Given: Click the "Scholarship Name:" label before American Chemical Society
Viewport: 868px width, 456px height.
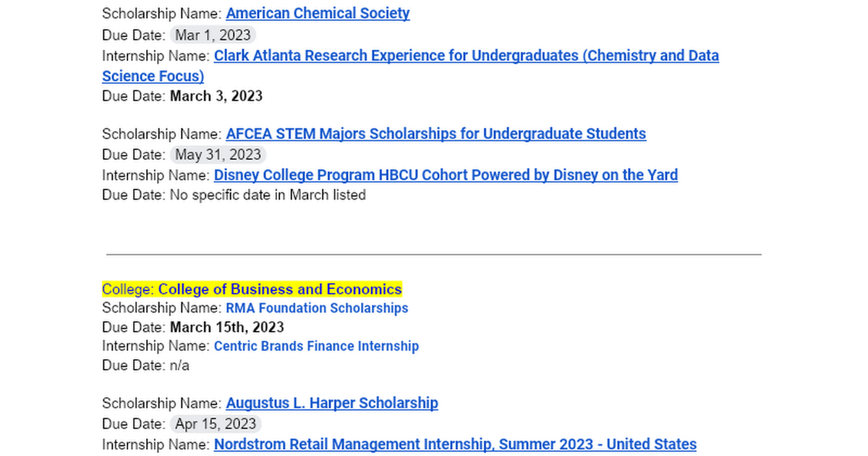Looking at the screenshot, I should coord(161,14).
